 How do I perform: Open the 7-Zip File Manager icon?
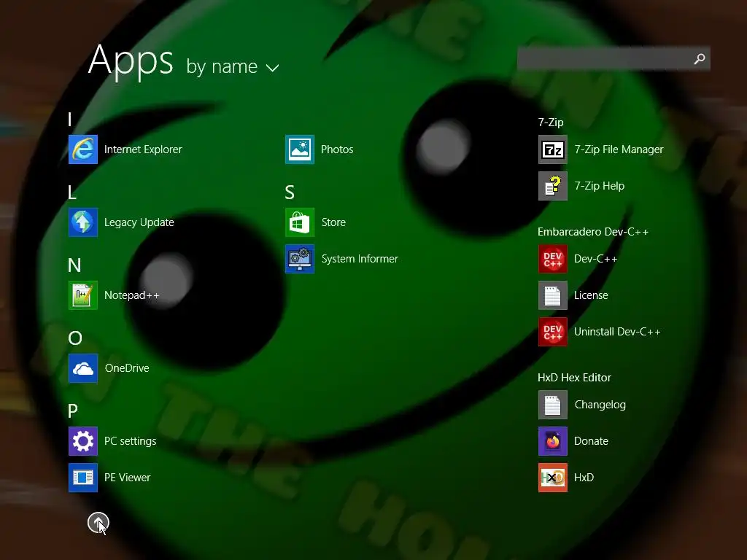point(553,149)
